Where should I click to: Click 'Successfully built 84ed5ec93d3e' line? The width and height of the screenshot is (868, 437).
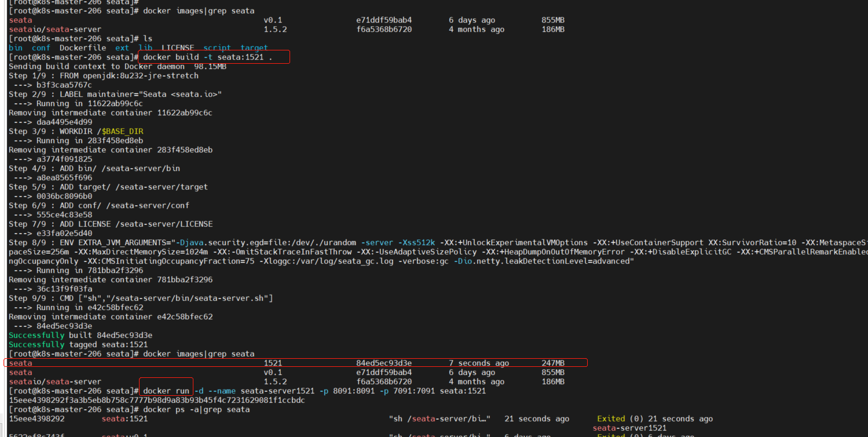(x=80, y=336)
